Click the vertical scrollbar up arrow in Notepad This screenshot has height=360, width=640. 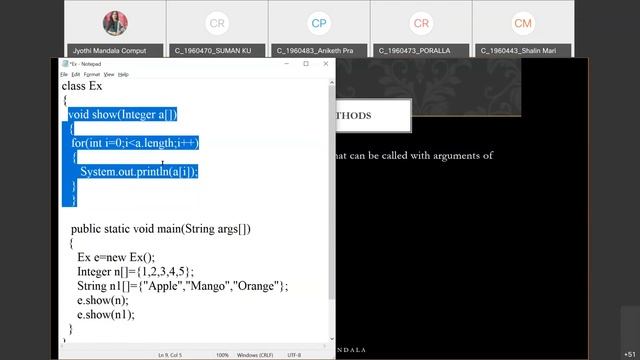coord(332,83)
